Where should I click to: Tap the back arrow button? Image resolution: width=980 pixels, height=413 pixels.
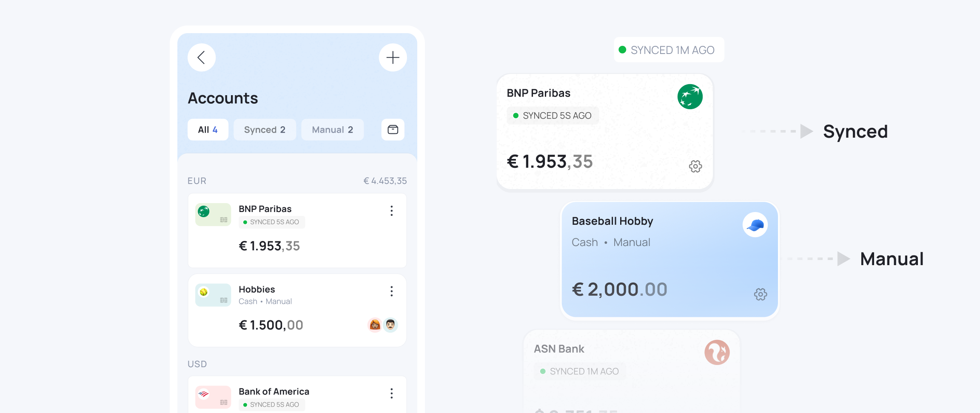tap(202, 57)
